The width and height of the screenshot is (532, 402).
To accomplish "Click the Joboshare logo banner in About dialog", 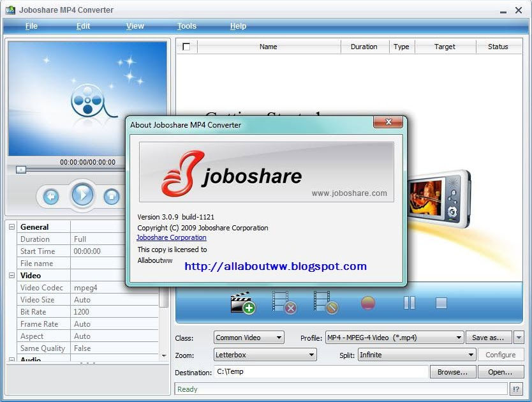I will [x=267, y=172].
